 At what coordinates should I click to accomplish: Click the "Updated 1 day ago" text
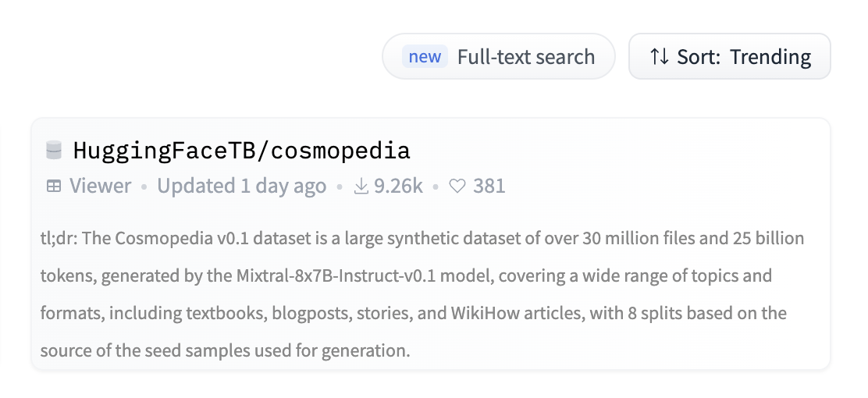[241, 186]
